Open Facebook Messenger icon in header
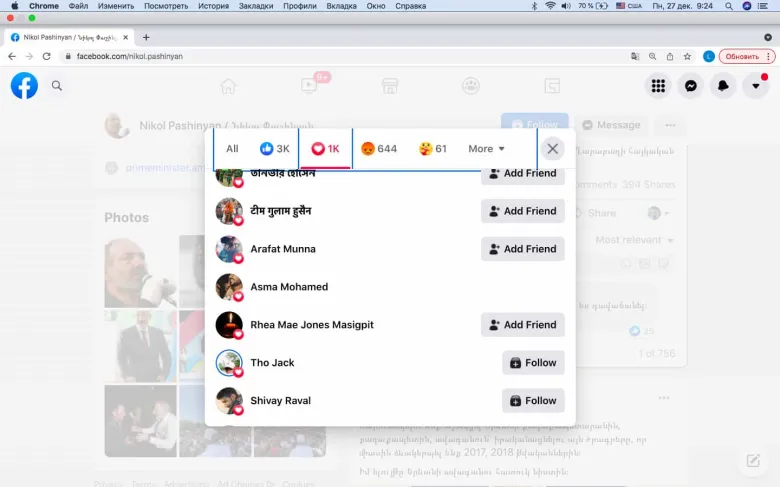This screenshot has width=780, height=487. pyautogui.click(x=690, y=86)
